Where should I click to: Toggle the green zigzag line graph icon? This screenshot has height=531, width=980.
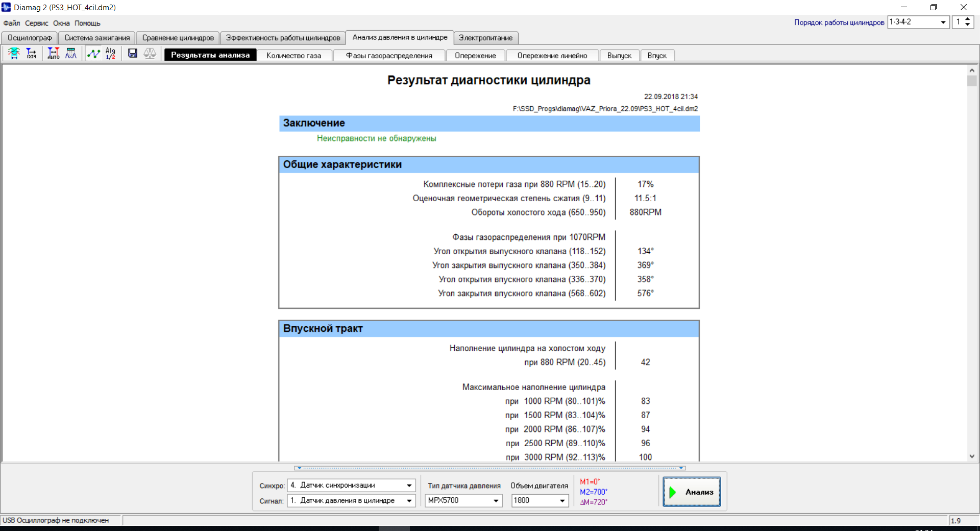[x=93, y=54]
